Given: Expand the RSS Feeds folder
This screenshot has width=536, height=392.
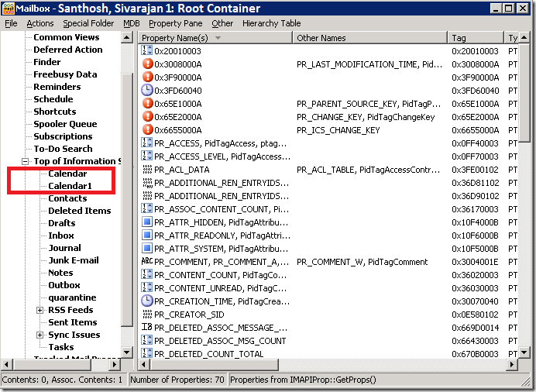Looking at the screenshot, I should pyautogui.click(x=40, y=311).
